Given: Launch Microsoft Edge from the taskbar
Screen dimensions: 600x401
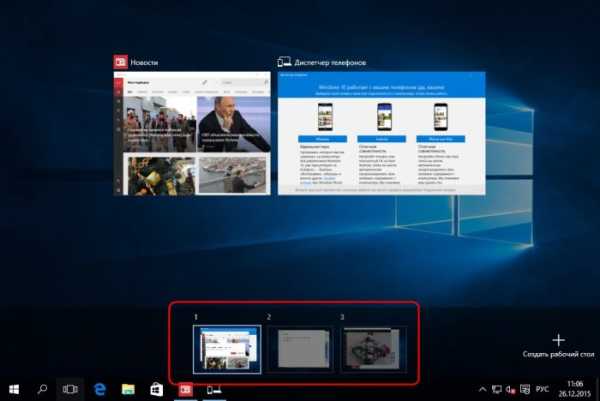Looking at the screenshot, I should coord(100,388).
